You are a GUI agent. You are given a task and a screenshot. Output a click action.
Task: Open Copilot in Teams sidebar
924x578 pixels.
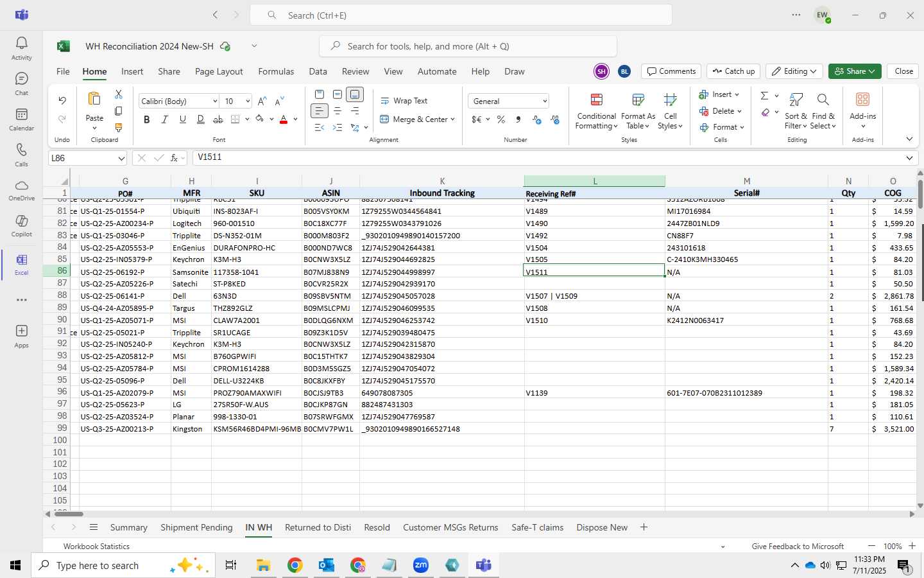click(21, 225)
